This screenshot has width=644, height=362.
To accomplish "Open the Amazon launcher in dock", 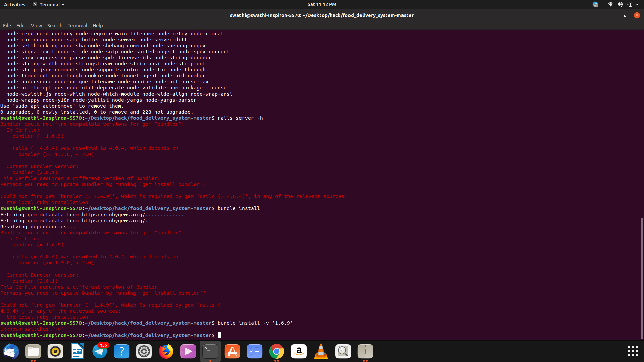I will pos(299,351).
